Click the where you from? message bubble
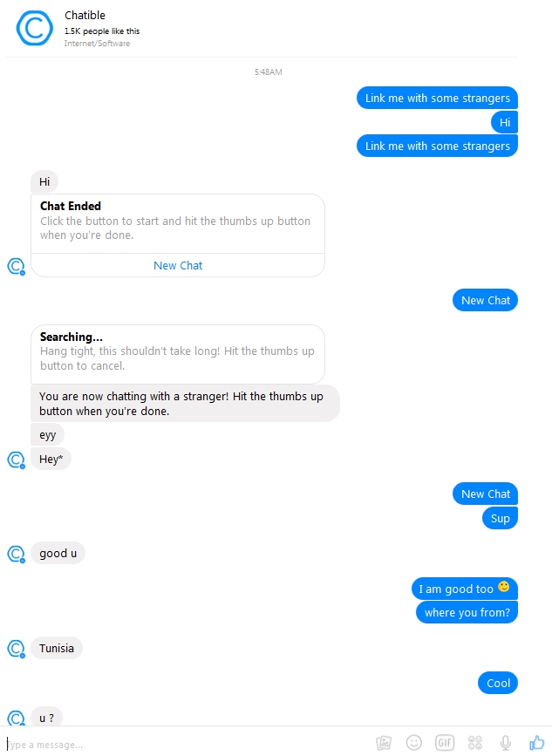 (x=467, y=612)
